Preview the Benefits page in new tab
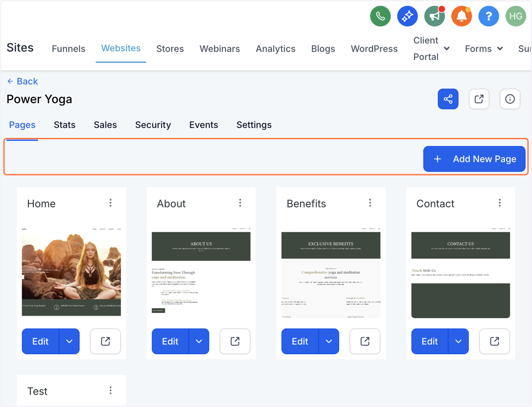 [365, 341]
